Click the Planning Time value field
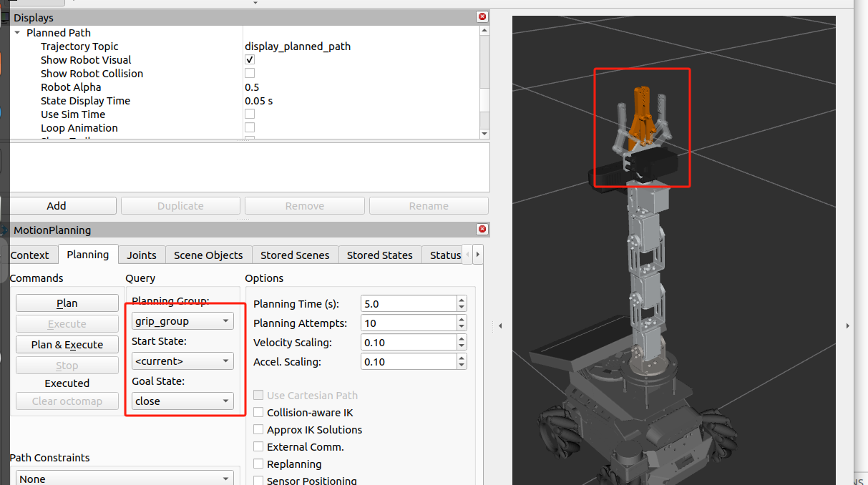 coord(409,303)
